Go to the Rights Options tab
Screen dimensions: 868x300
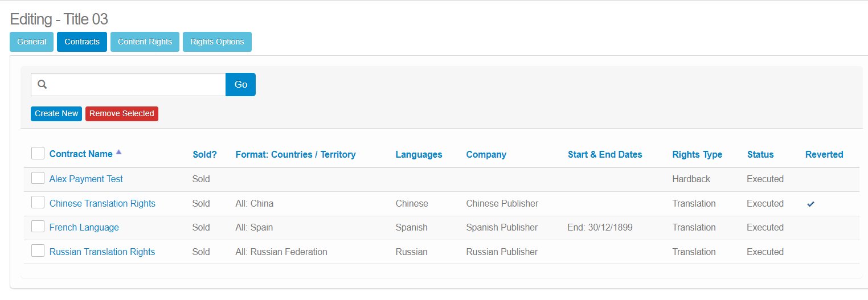tap(217, 42)
